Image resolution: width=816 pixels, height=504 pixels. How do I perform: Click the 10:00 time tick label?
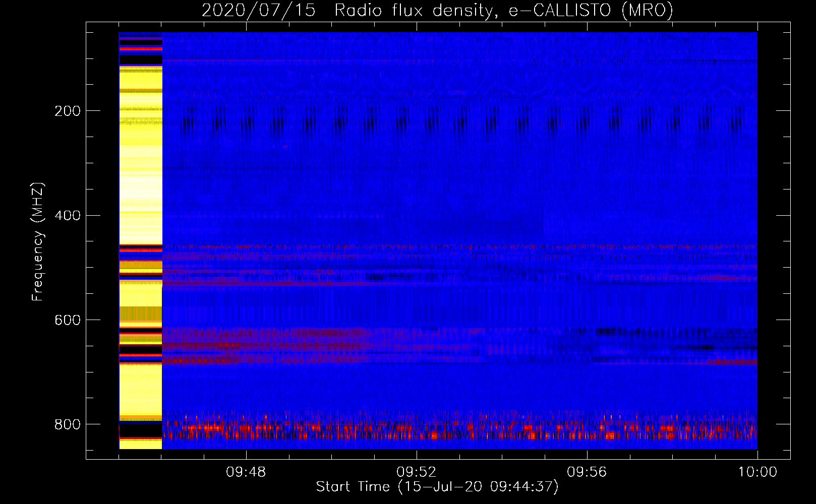click(757, 472)
